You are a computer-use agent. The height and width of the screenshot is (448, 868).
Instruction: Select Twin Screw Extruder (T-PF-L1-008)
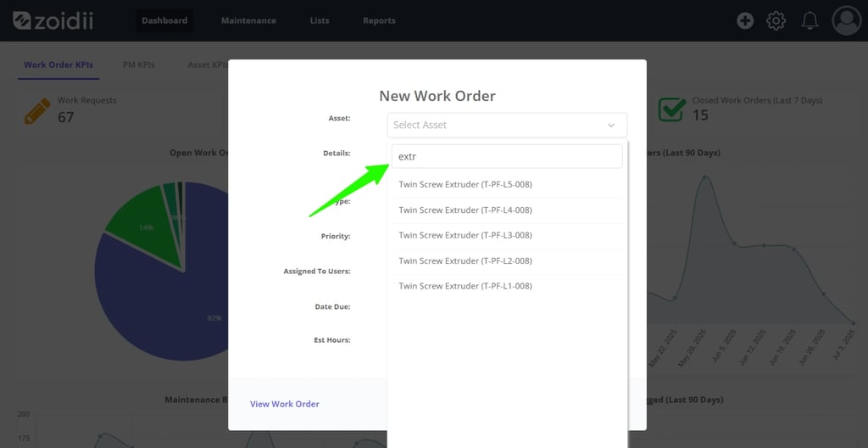(507, 286)
